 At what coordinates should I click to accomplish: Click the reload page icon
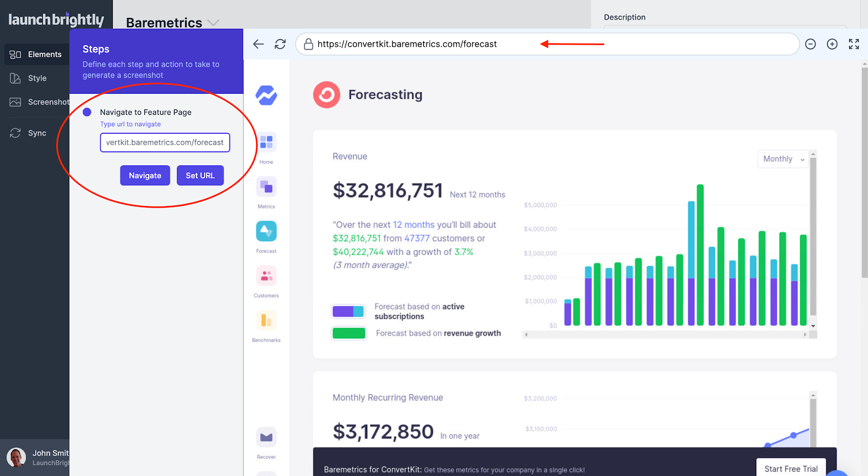coord(280,44)
